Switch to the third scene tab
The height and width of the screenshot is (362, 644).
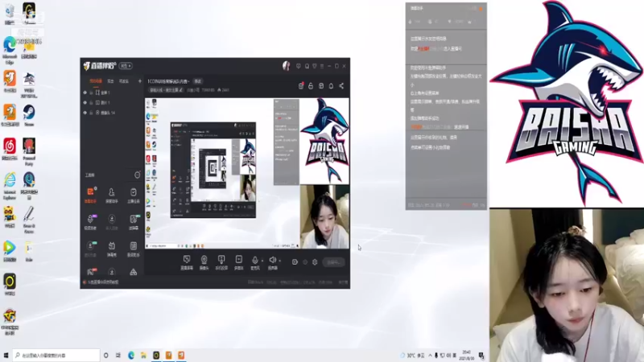124,81
